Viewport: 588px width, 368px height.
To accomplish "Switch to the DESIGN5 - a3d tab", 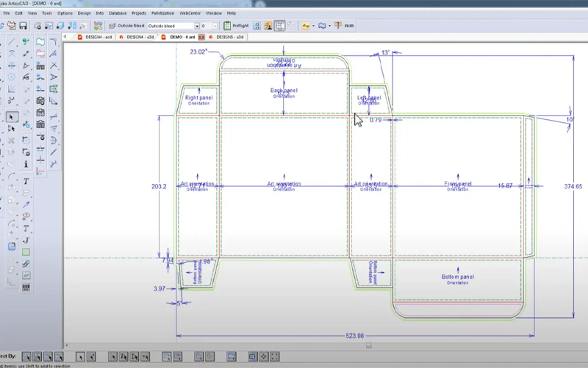I will (x=230, y=37).
